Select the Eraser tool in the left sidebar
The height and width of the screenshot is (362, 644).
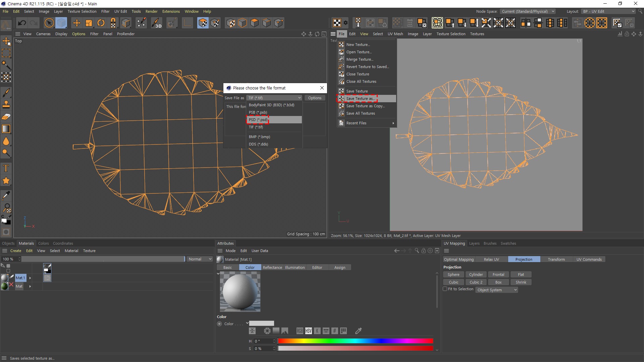6,117
